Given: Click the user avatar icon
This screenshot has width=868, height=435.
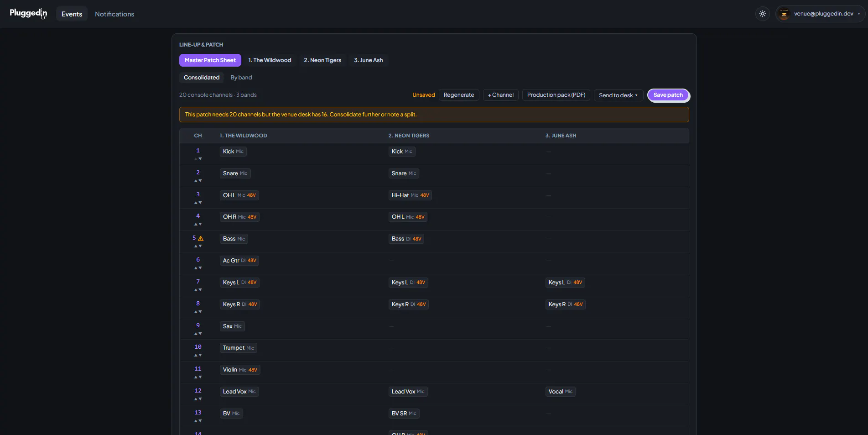Looking at the screenshot, I should 784,14.
